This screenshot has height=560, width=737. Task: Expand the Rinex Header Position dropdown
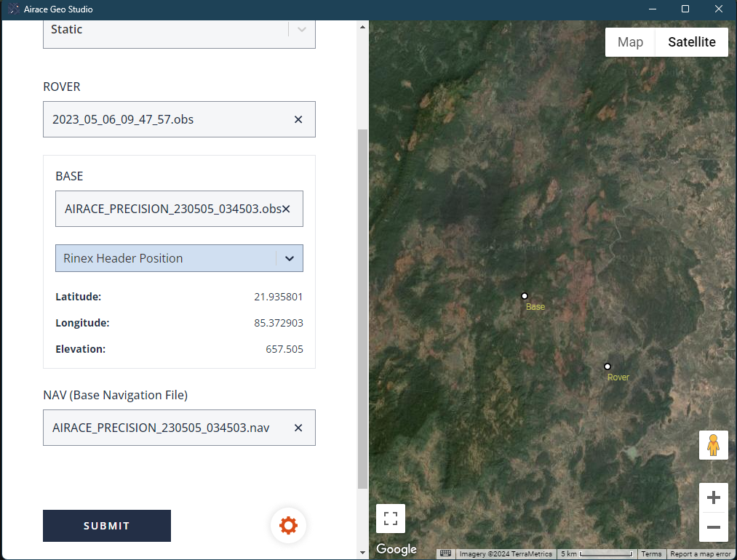[289, 258]
